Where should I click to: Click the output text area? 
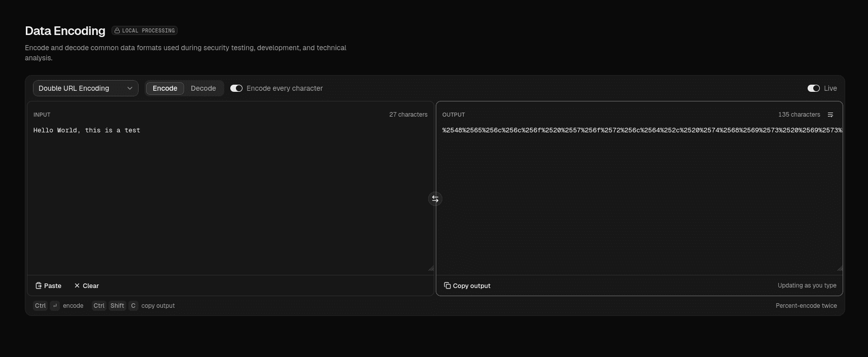click(639, 198)
